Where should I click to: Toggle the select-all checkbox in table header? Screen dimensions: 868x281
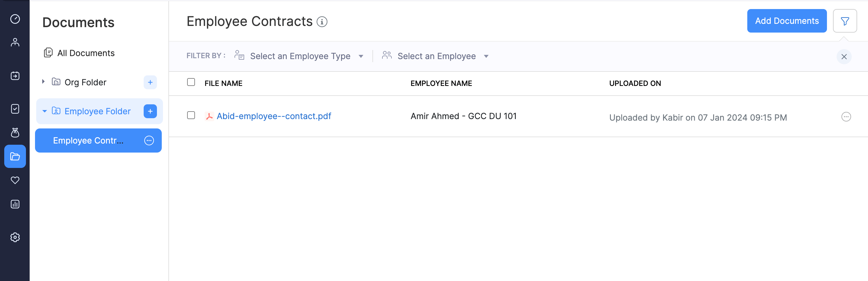tap(191, 82)
